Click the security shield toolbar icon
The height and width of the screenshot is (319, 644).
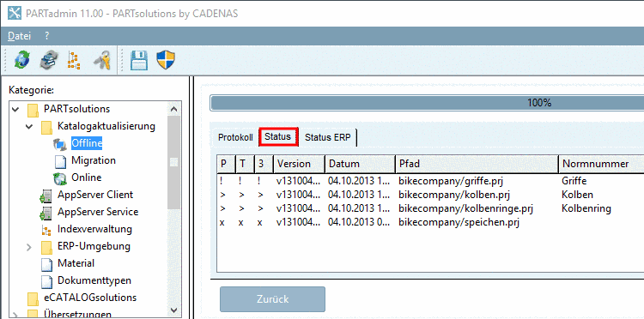[x=166, y=60]
